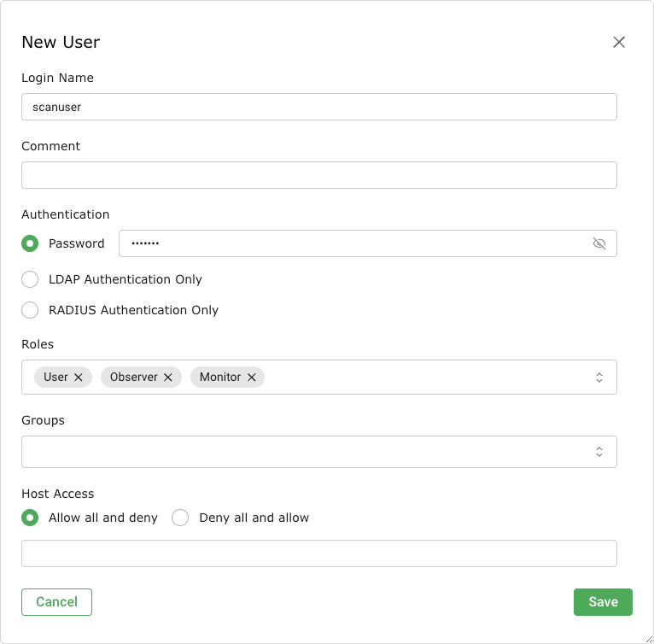Click the Save button
654x644 pixels.
(x=603, y=602)
